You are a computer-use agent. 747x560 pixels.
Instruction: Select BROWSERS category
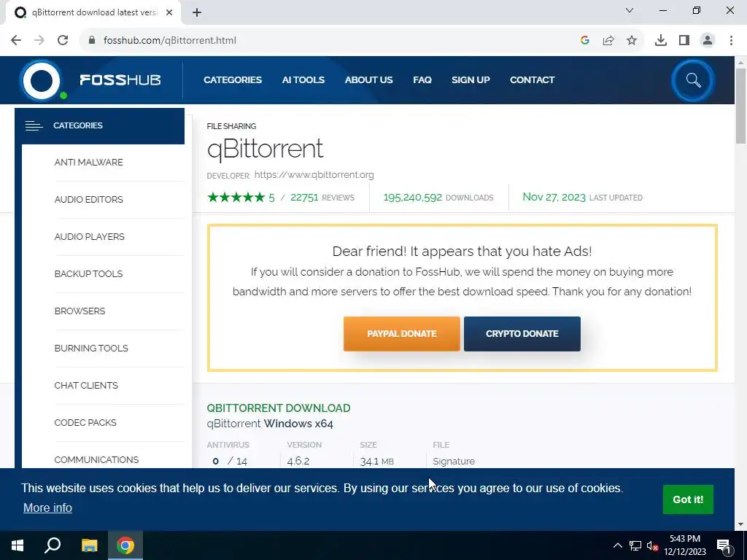click(x=80, y=311)
